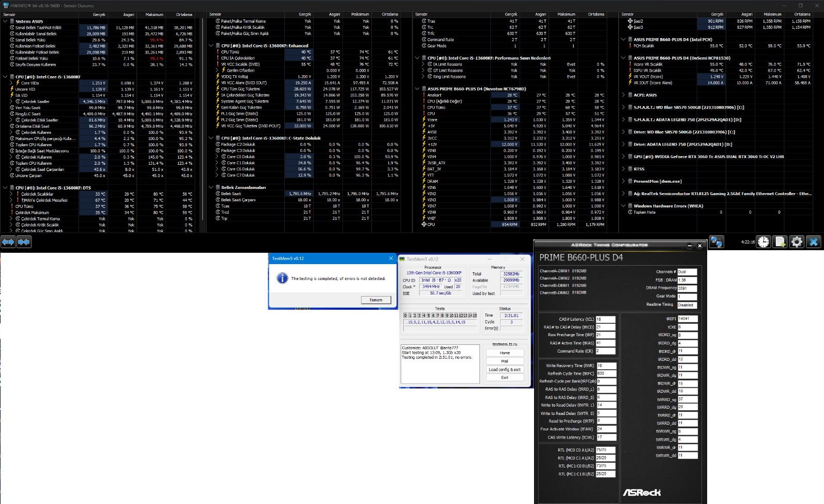Viewport: 824px width, 504px height.
Task: Click the tREFI value field
Action: (688, 319)
